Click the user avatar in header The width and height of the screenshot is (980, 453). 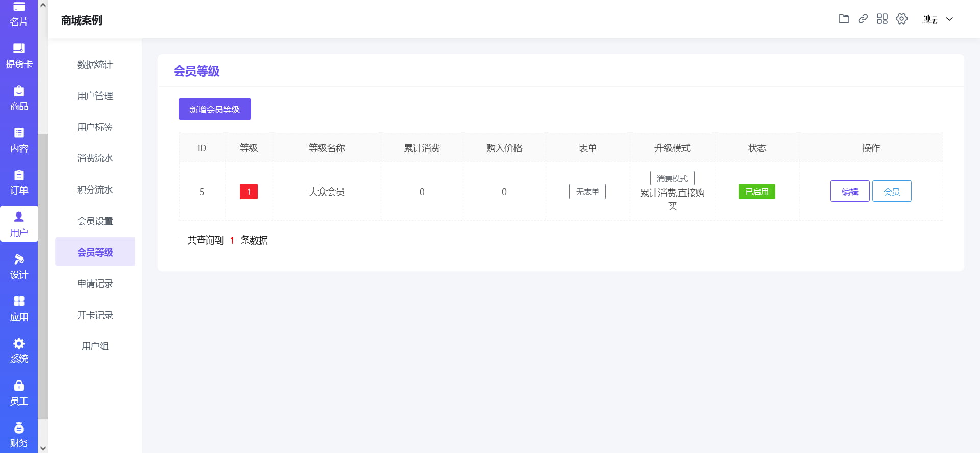[930, 19]
